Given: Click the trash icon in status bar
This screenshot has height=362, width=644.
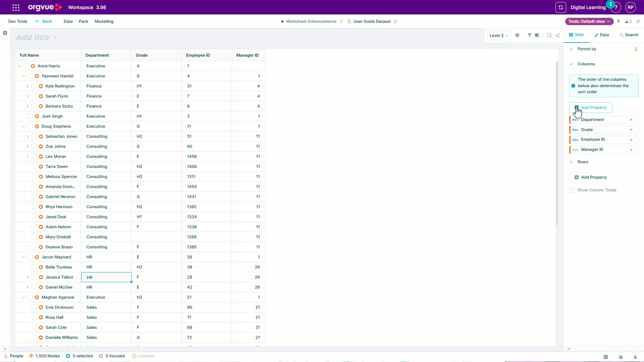Looking at the screenshot, I should click(635, 357).
